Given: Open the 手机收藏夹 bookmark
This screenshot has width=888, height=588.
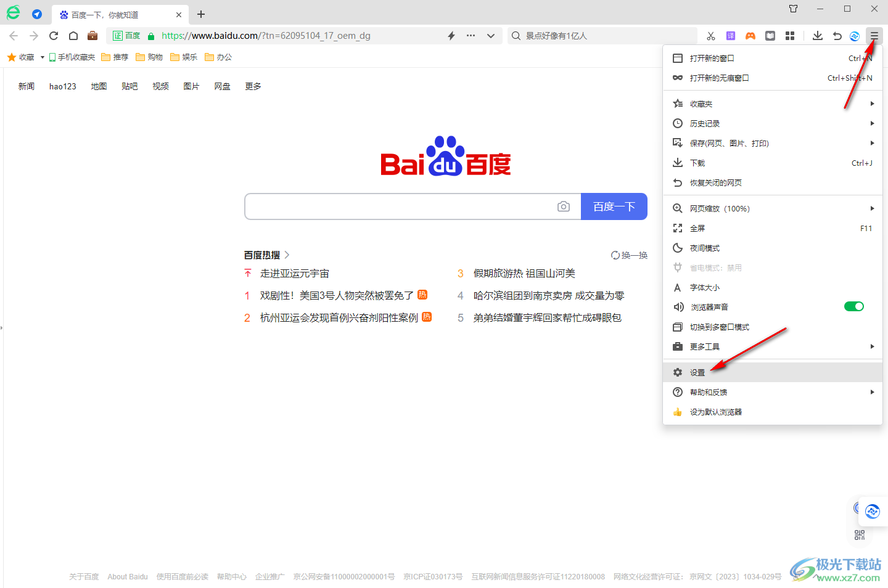Looking at the screenshot, I should (x=72, y=57).
